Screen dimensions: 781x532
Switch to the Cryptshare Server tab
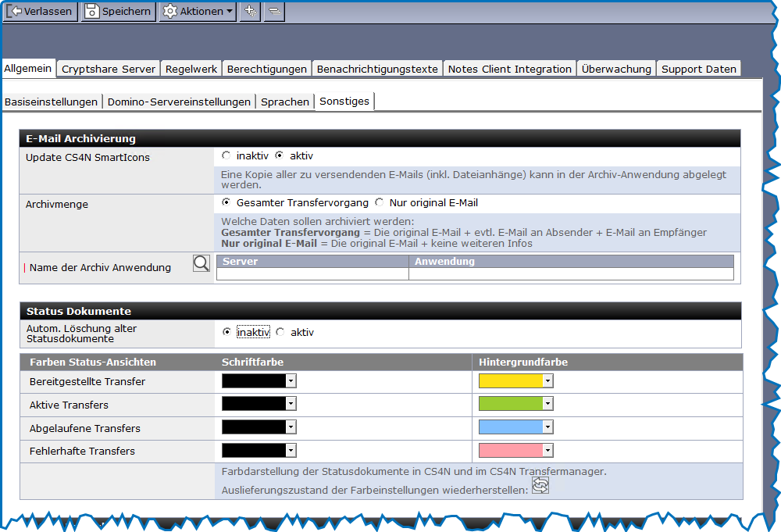point(109,69)
